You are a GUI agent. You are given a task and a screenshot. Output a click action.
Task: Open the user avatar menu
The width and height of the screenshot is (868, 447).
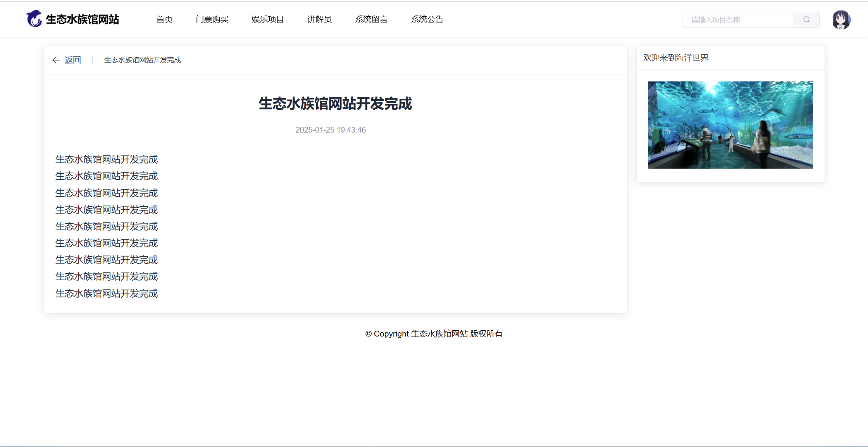coord(841,20)
